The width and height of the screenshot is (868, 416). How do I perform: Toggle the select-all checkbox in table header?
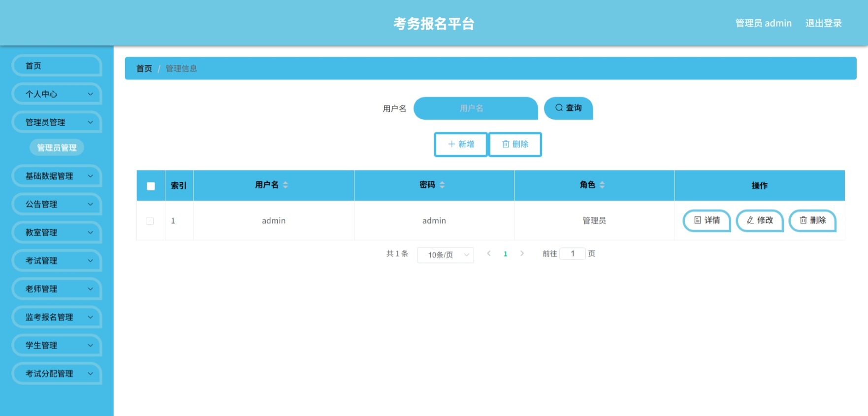click(x=151, y=186)
